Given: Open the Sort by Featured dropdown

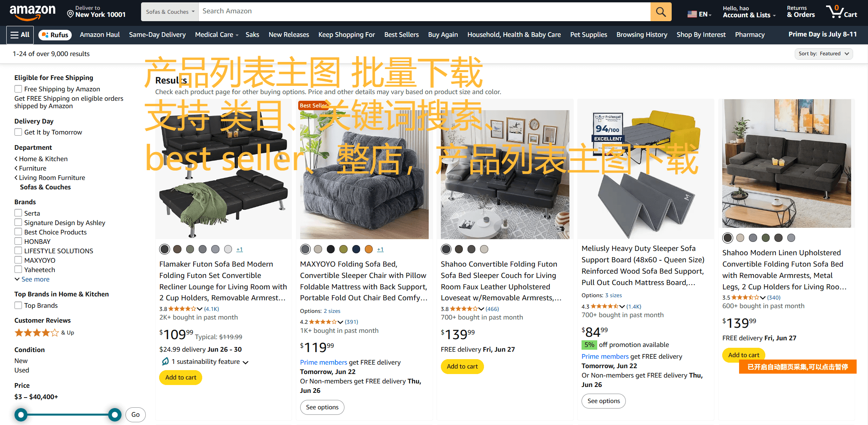Looking at the screenshot, I should pyautogui.click(x=824, y=54).
